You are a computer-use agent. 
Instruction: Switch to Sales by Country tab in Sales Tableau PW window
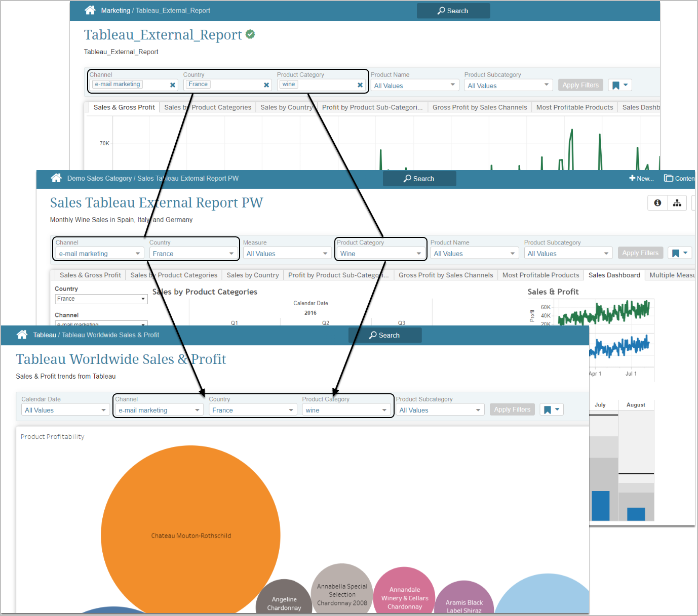pyautogui.click(x=253, y=275)
